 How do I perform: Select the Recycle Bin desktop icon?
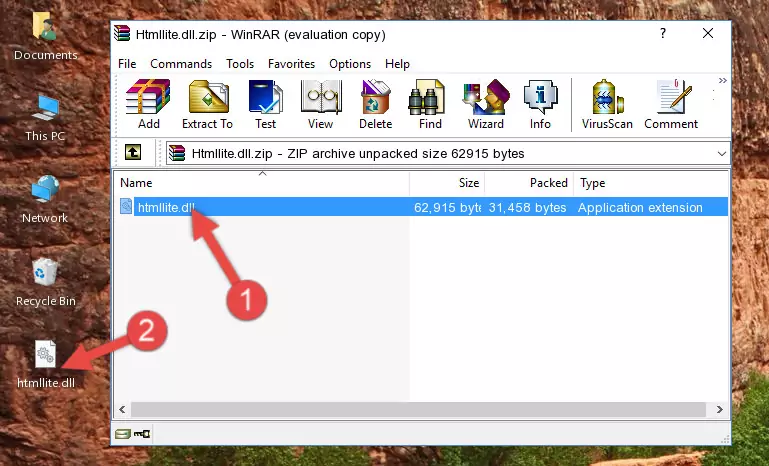pyautogui.click(x=45, y=282)
